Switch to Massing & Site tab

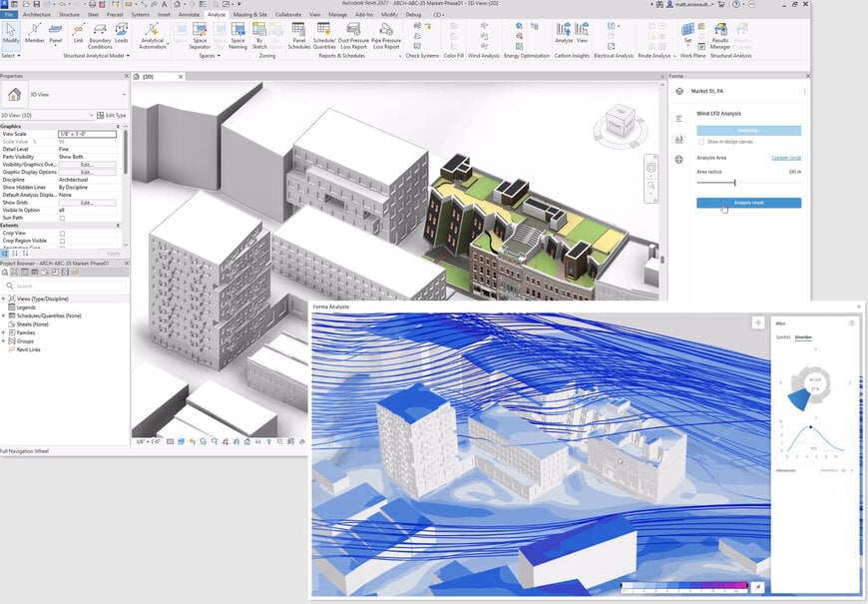point(249,14)
